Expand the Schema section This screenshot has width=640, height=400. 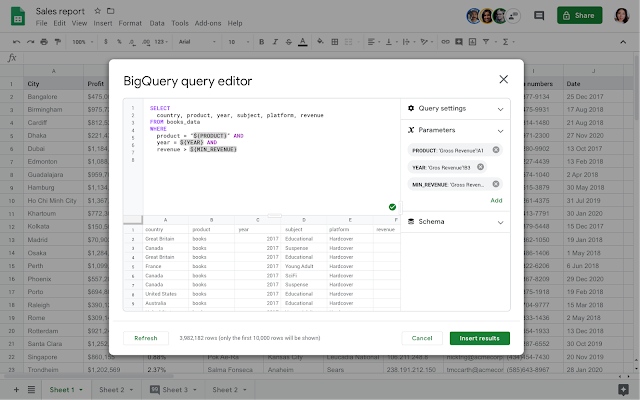tap(500, 222)
